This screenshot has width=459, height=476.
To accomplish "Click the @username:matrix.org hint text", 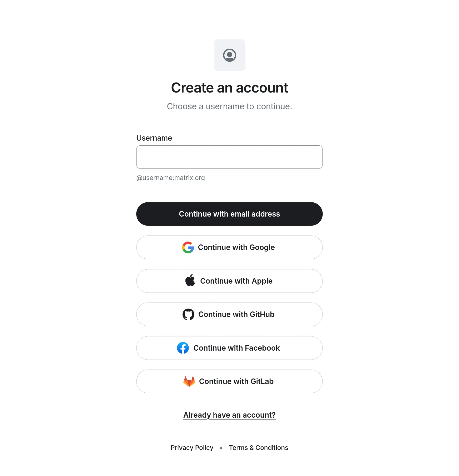I will coord(170,178).
